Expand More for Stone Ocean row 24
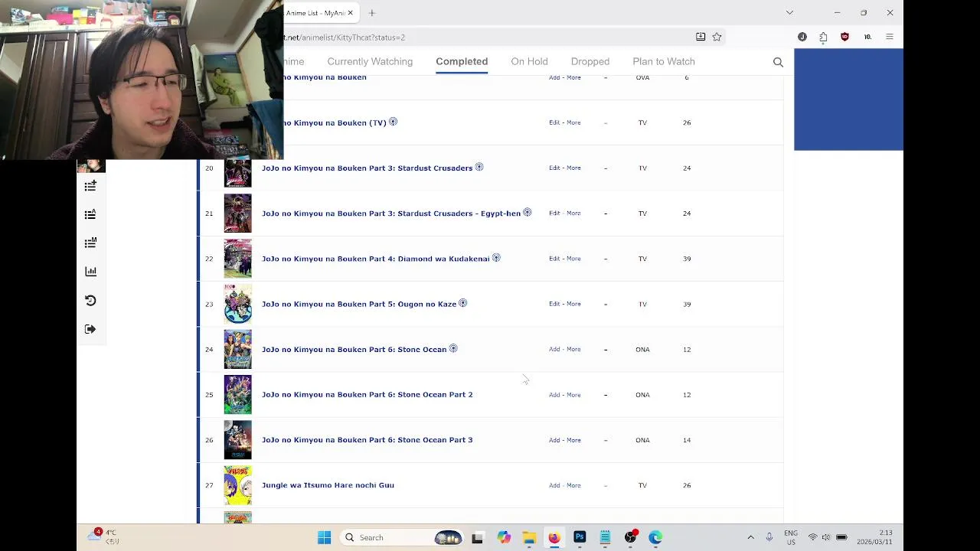This screenshot has width=980, height=551. 573,349
